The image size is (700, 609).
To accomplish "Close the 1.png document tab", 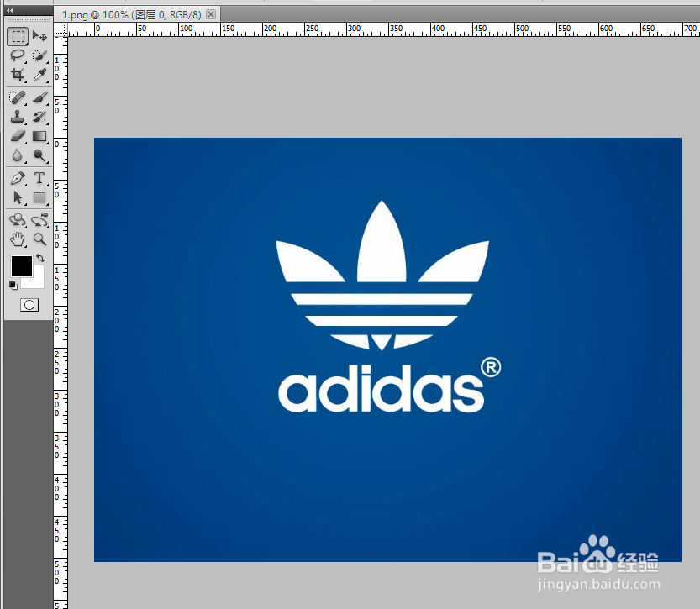I will coord(211,14).
